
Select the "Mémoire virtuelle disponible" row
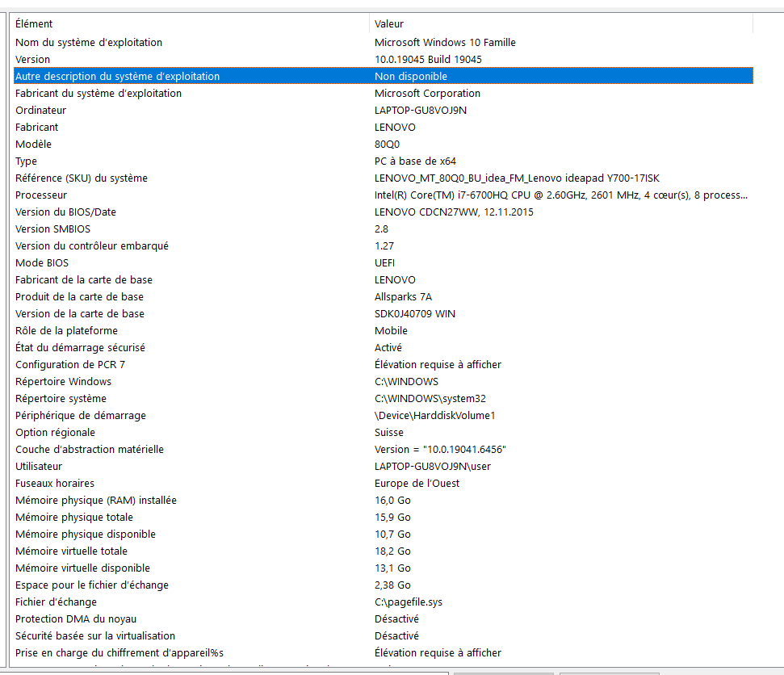pos(383,568)
